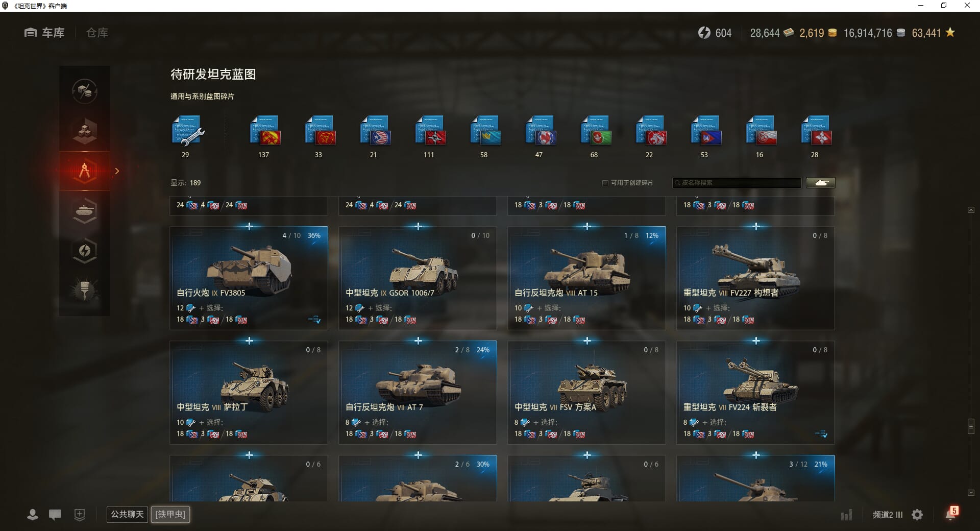Open the 公共聊天 chat tab
This screenshot has height=531, width=980.
pos(127,514)
